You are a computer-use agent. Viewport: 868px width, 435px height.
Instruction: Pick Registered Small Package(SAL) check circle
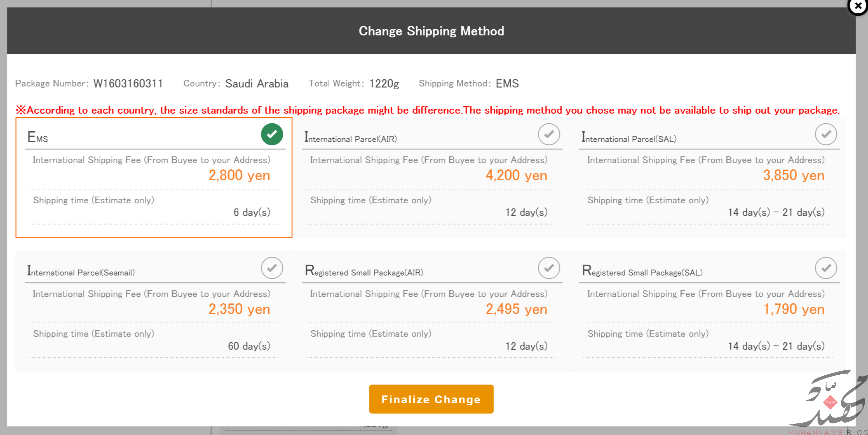(x=826, y=268)
